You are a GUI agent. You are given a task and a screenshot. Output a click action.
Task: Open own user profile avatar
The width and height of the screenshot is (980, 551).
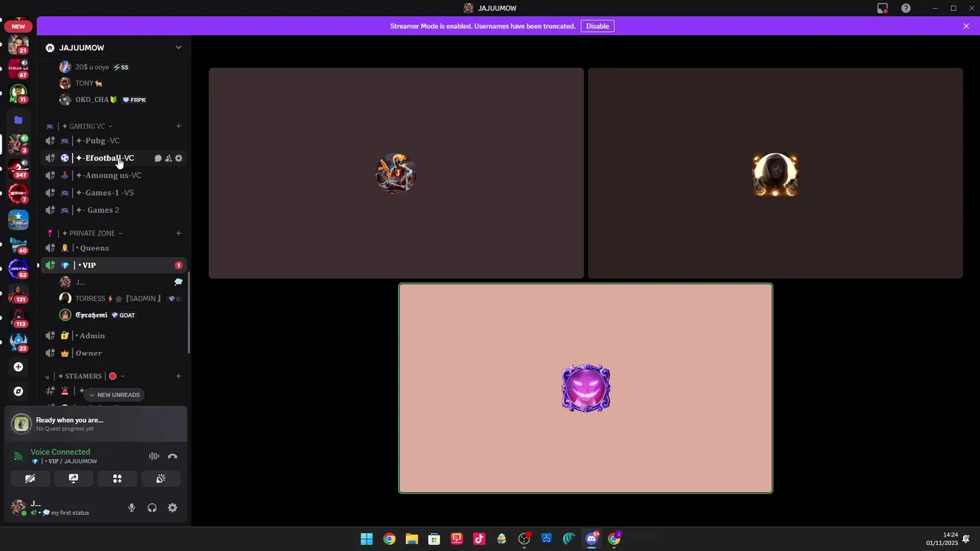pos(18,507)
